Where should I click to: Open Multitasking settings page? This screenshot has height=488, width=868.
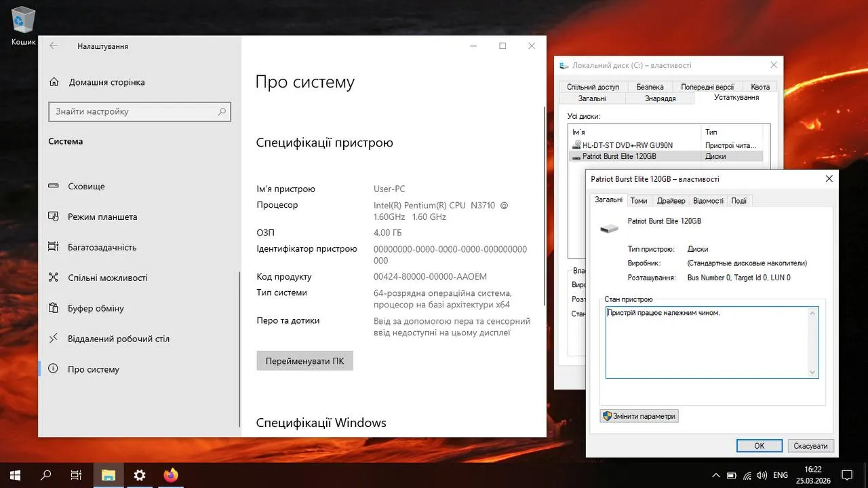[x=139, y=247]
